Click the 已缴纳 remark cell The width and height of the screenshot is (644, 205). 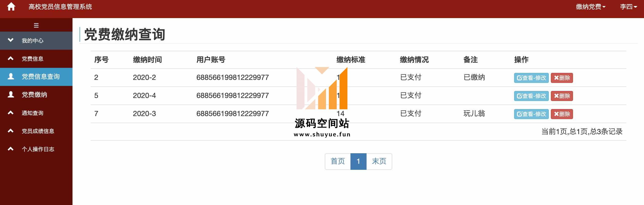[x=474, y=77]
